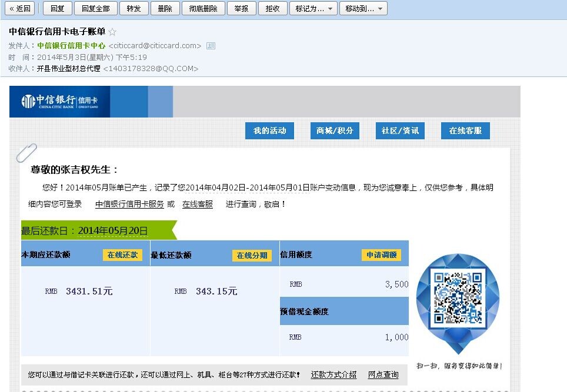
Task: Report the email using 举报
Action: click(241, 9)
